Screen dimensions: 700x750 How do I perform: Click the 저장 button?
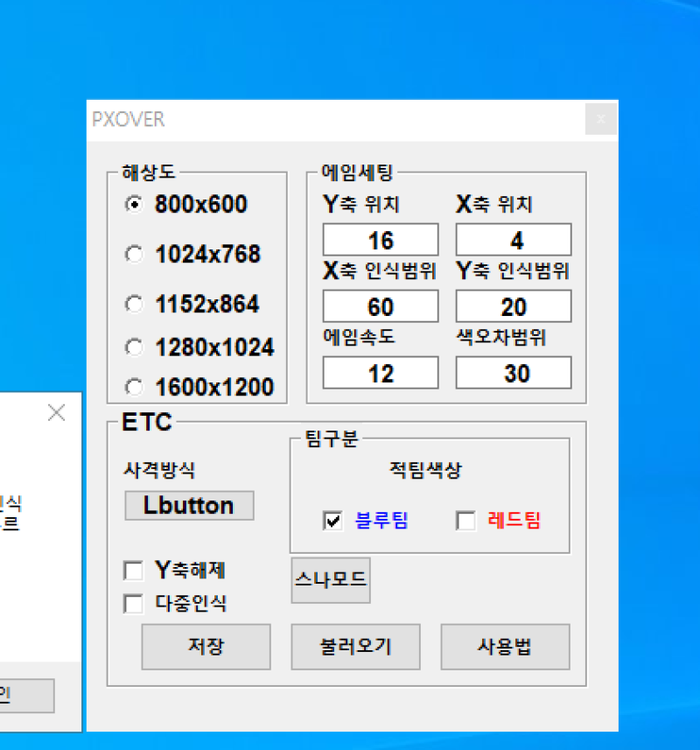[206, 647]
